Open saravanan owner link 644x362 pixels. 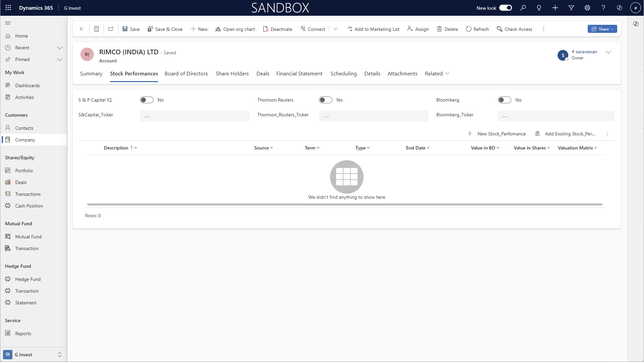(586, 52)
